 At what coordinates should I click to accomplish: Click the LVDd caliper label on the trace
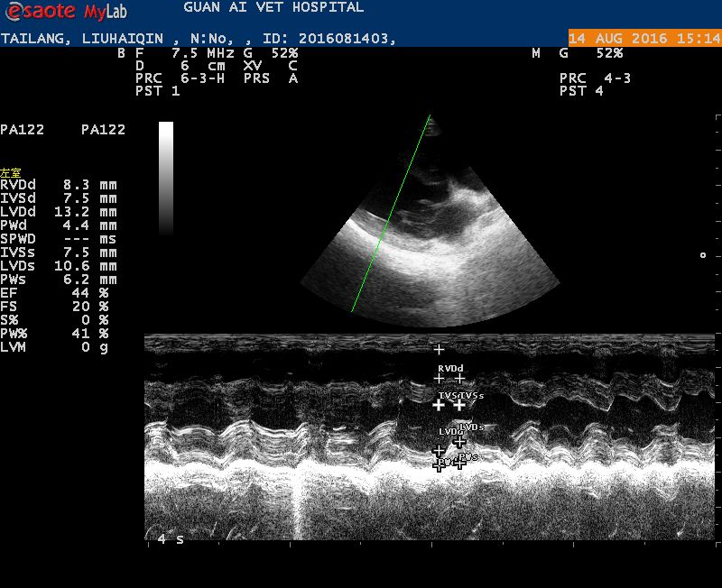[x=450, y=432]
